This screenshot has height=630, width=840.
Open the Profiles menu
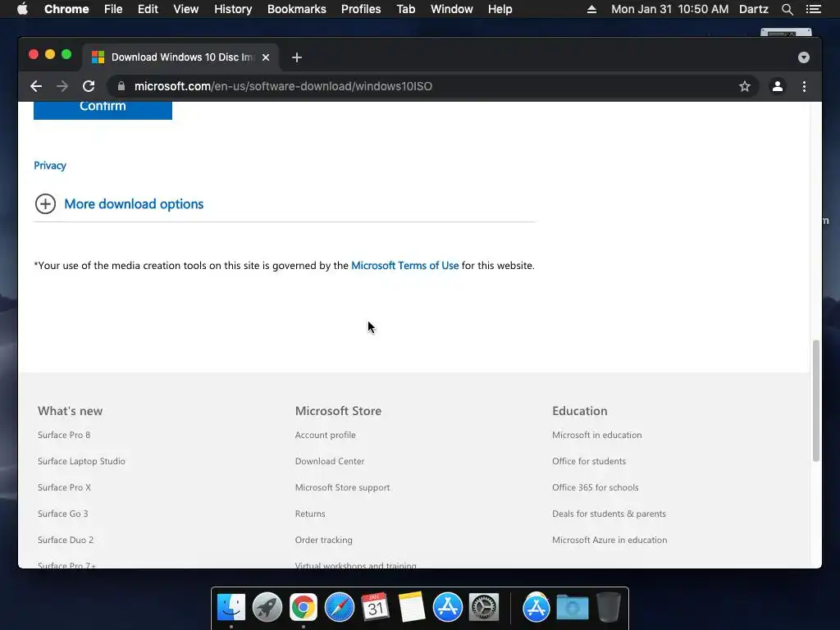pyautogui.click(x=361, y=9)
